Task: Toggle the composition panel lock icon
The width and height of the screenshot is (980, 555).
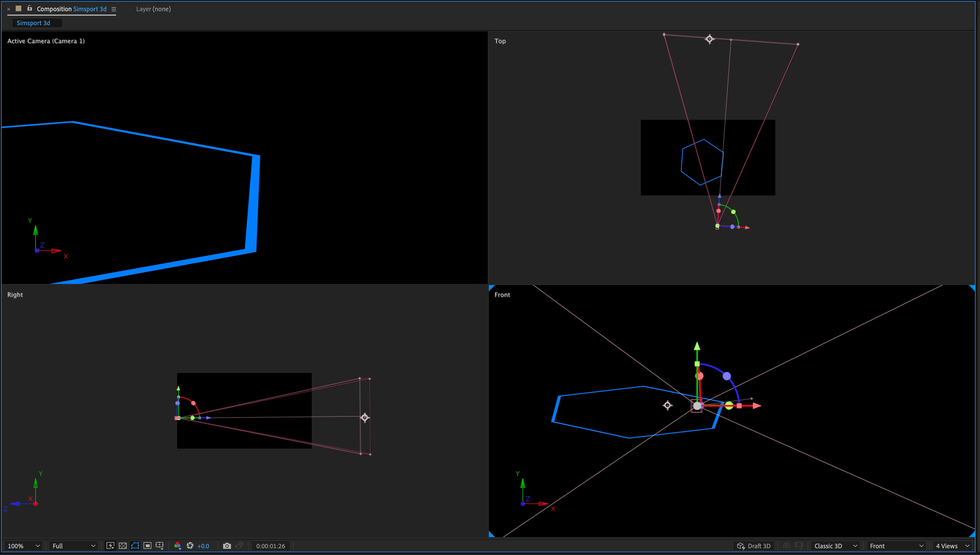Action: pyautogui.click(x=29, y=8)
